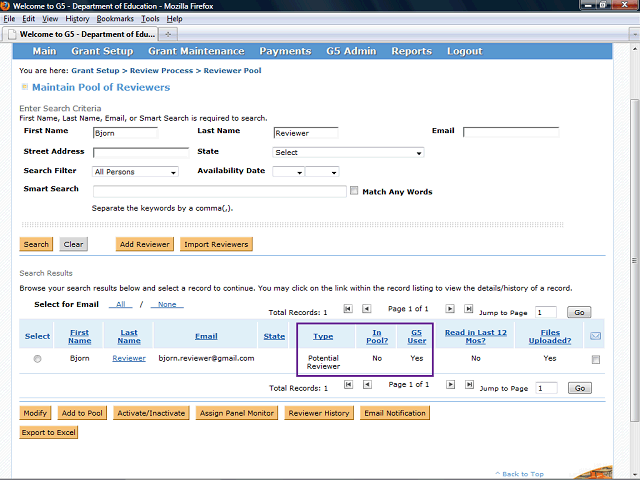Click the Export to Excel button
640x480 pixels.
pyautogui.click(x=49, y=433)
